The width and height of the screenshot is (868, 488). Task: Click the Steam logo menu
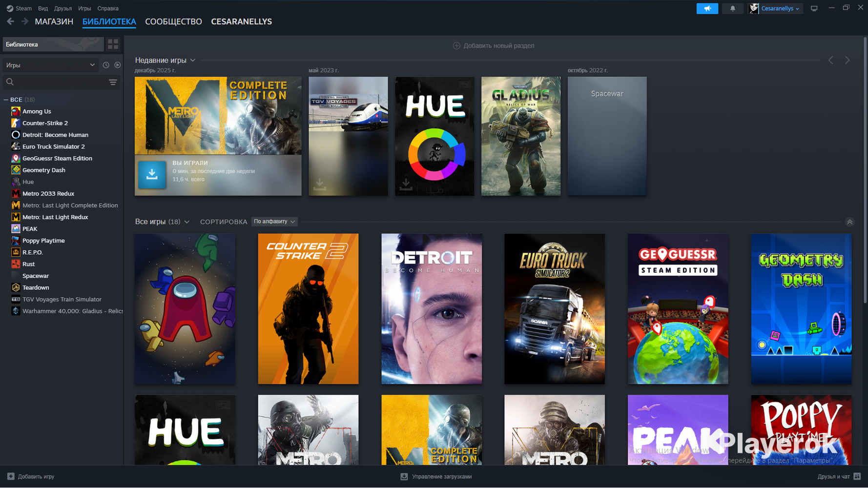tap(19, 8)
